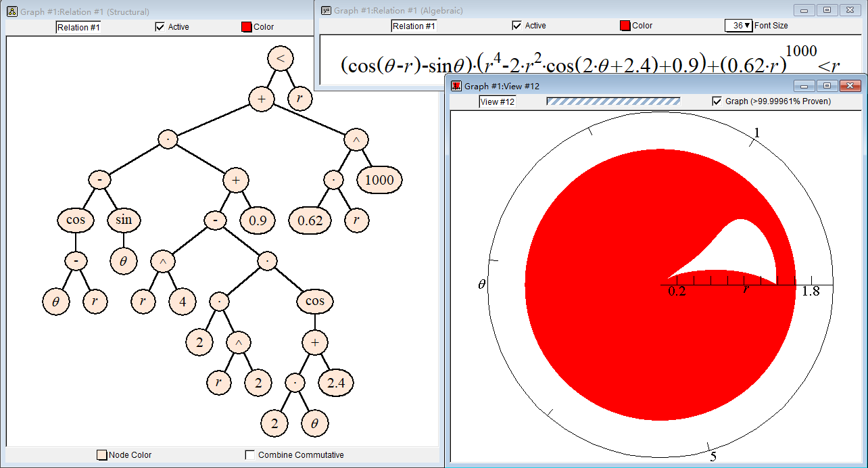Image resolution: width=868 pixels, height=468 pixels.
Task: Enable the Combine Commutative checkbox
Action: click(x=249, y=455)
